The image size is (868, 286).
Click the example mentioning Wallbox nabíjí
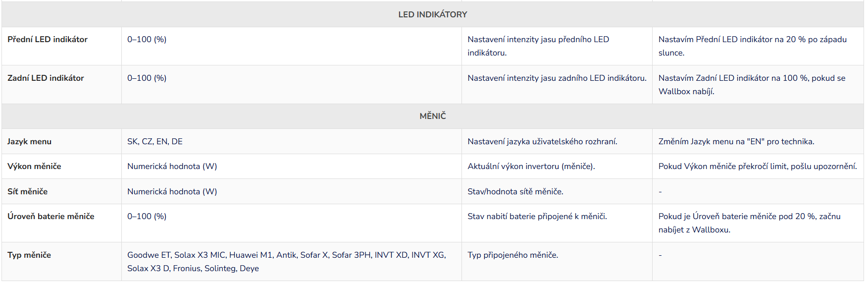[x=751, y=84]
